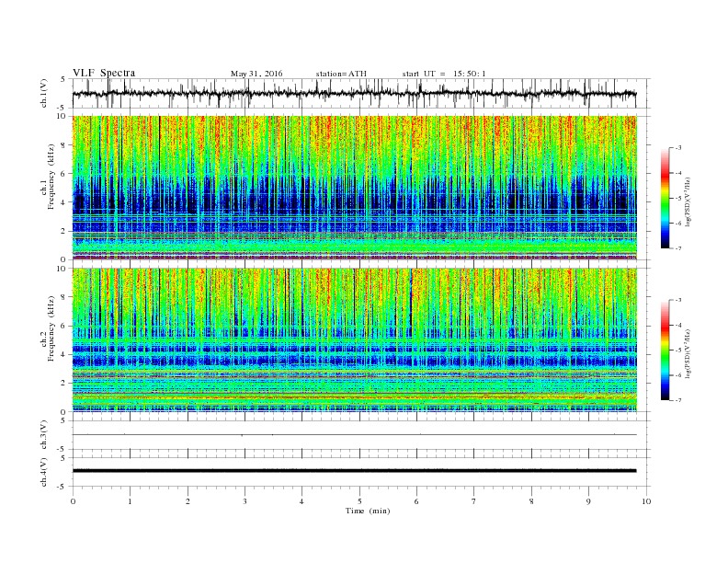728x563 pixels.
Task: Click inside the ch.1 frequency spectrogram
Action: [355, 188]
